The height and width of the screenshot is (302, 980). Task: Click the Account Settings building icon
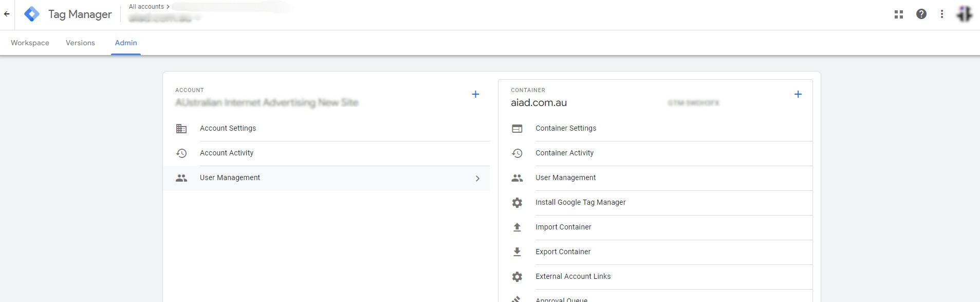coord(181,129)
